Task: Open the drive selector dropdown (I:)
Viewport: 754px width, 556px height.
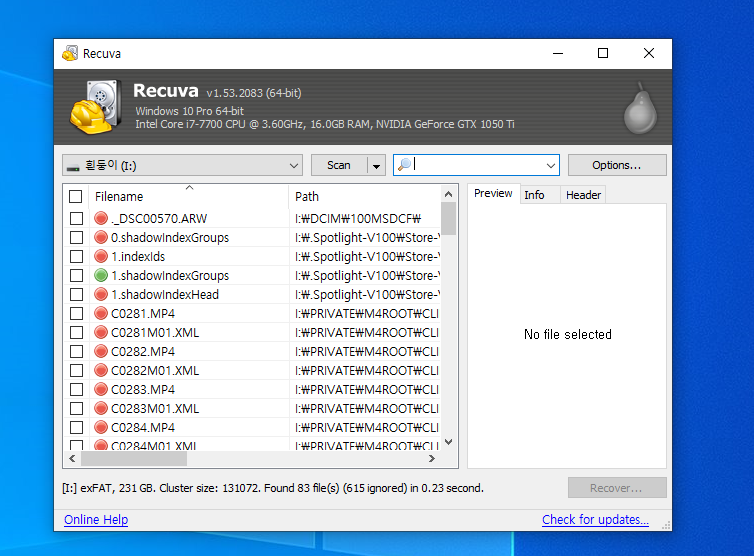Action: [182, 165]
